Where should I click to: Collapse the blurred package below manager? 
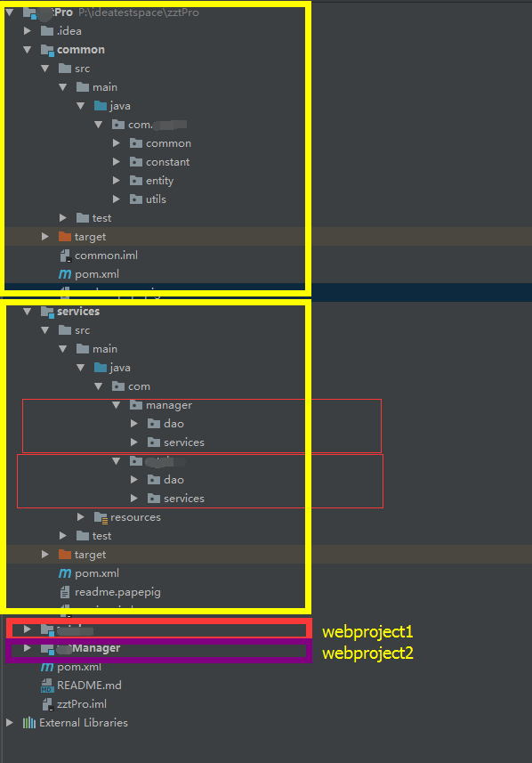(x=117, y=461)
